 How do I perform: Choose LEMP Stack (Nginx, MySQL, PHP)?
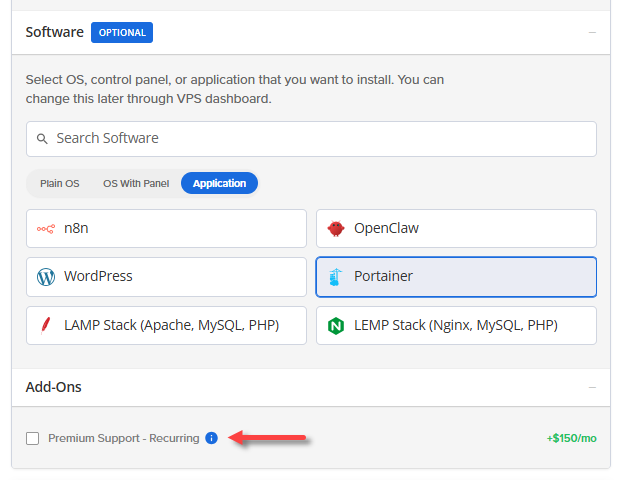tap(456, 325)
